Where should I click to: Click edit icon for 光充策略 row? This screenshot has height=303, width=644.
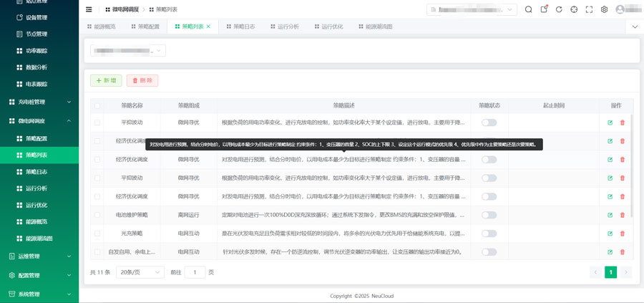(610, 234)
